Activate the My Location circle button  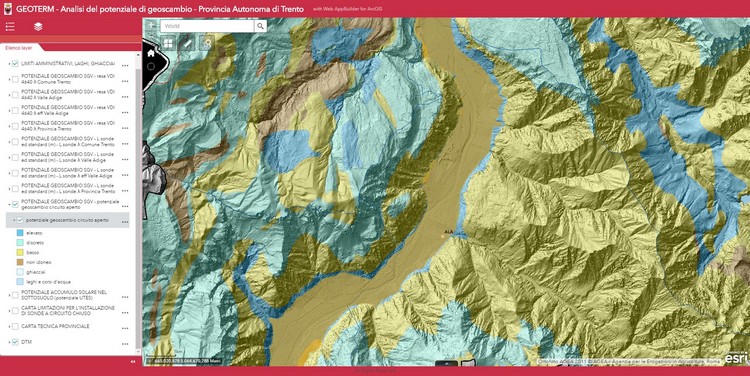(151, 66)
